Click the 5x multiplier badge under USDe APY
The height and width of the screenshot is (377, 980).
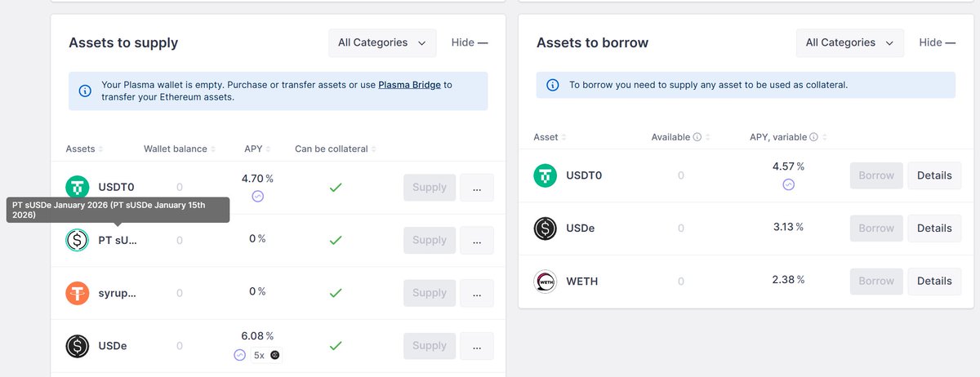pos(259,355)
